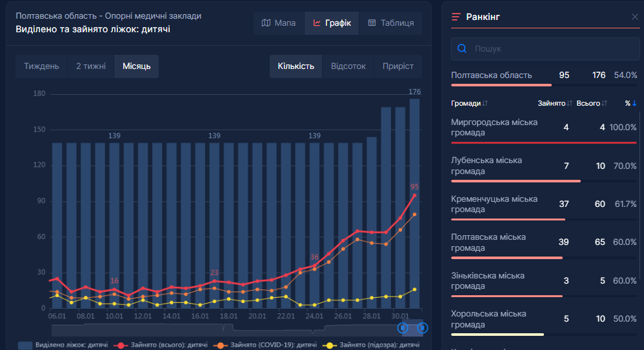Click the map icon in Мапа button

tap(267, 23)
